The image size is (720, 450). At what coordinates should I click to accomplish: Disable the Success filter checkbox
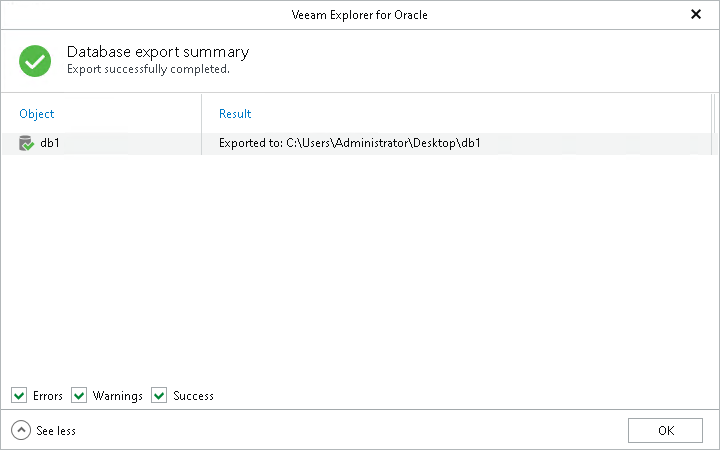coord(159,395)
